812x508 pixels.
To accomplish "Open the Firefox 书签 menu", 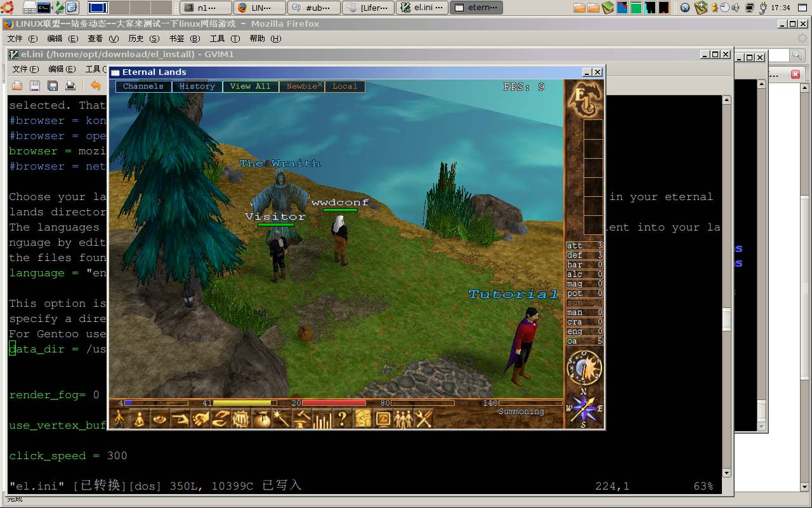I will click(x=185, y=39).
